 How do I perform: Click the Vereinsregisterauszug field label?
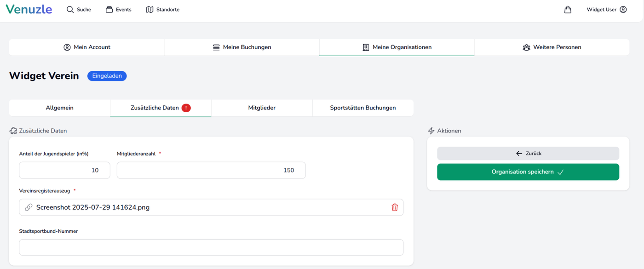pyautogui.click(x=45, y=190)
